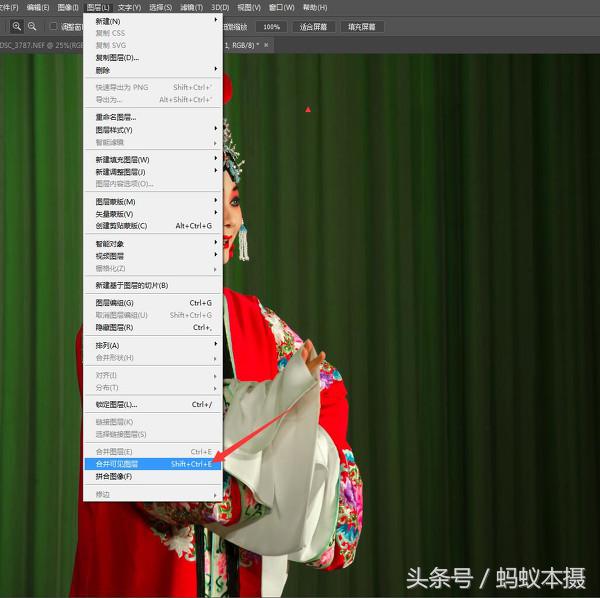Tick the 调整窗口 resize-window checkbox
600x598 pixels.
[x=53, y=26]
